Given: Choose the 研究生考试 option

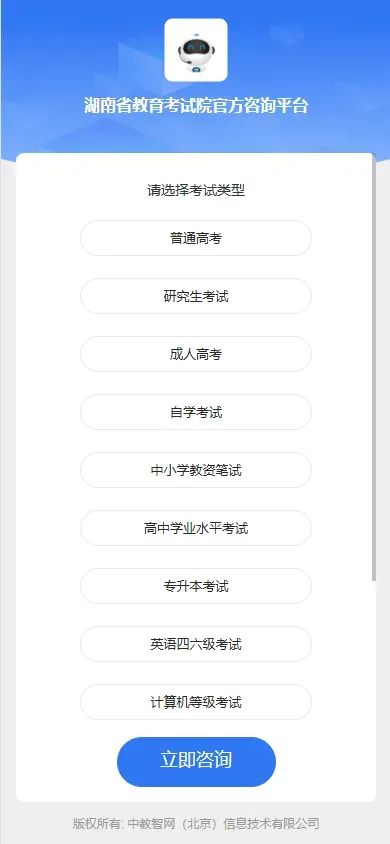Looking at the screenshot, I should pyautogui.click(x=196, y=296).
